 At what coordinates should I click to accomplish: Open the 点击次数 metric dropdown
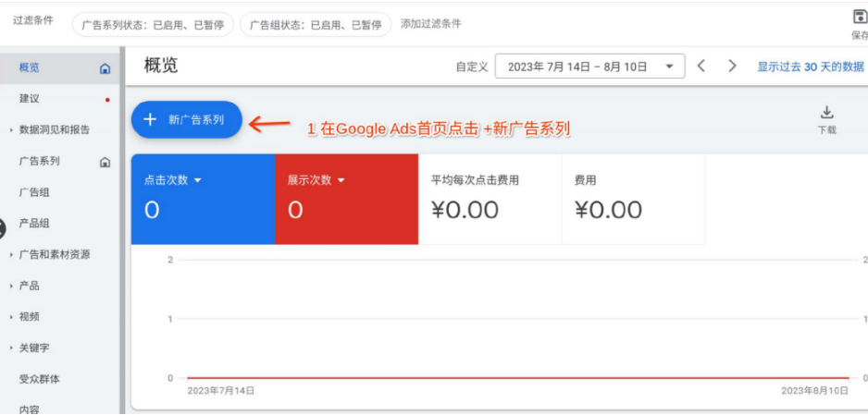click(x=198, y=180)
